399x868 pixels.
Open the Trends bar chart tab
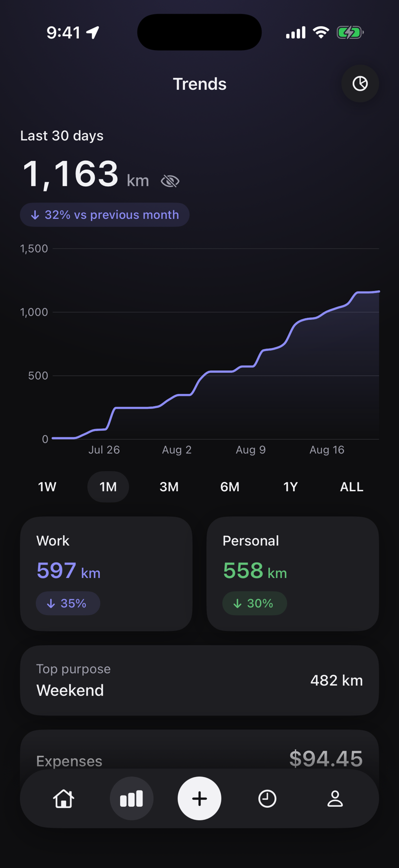click(132, 798)
